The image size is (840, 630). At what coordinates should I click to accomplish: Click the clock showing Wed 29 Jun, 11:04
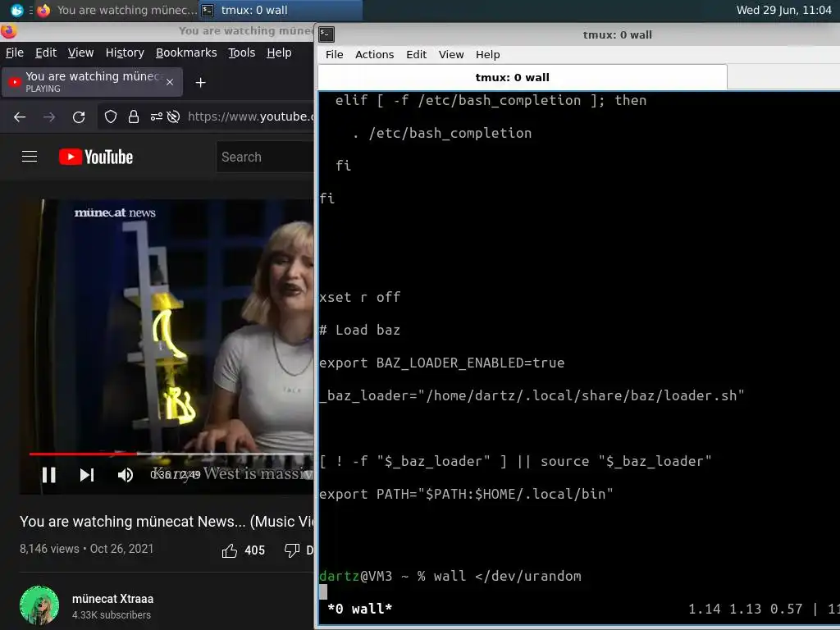[x=783, y=10]
